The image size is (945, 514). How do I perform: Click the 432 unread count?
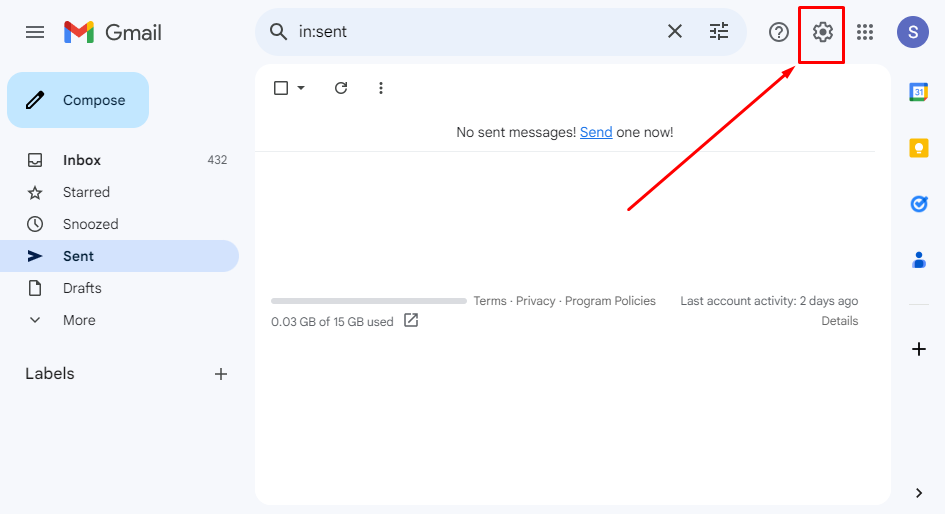[217, 160]
